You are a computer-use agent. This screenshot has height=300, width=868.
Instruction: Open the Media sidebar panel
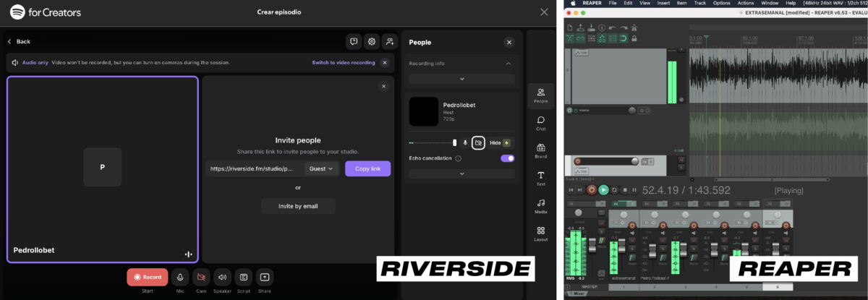pyautogui.click(x=540, y=206)
